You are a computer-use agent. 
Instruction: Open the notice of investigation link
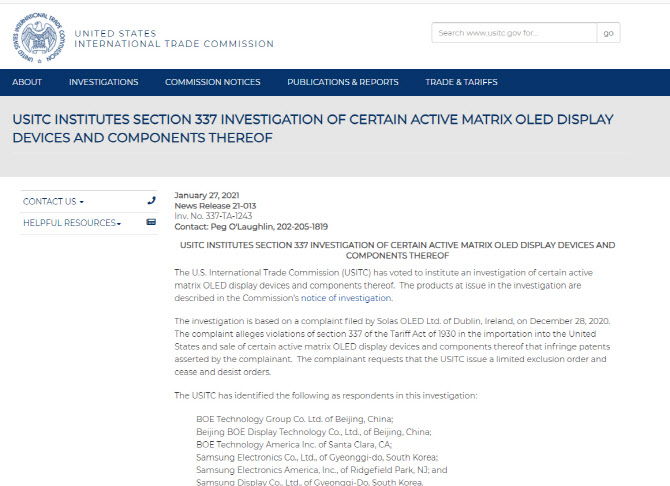pos(346,298)
